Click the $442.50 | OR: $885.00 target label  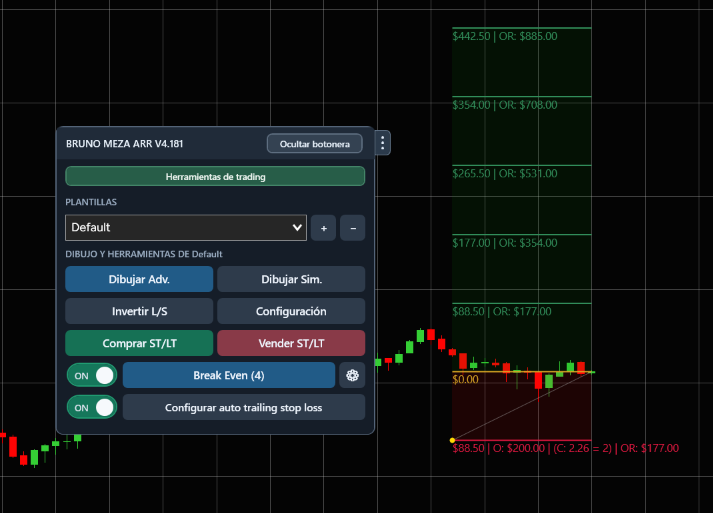505,36
